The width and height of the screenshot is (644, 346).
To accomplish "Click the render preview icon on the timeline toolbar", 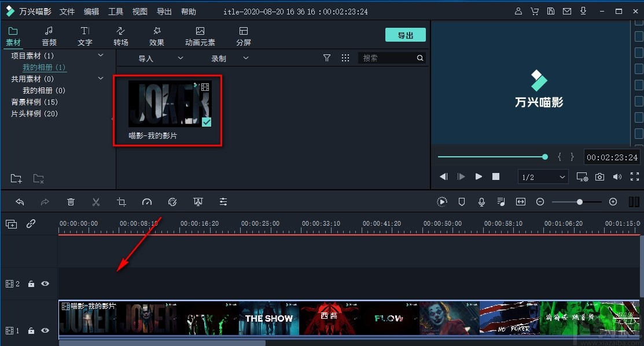I will click(x=441, y=201).
